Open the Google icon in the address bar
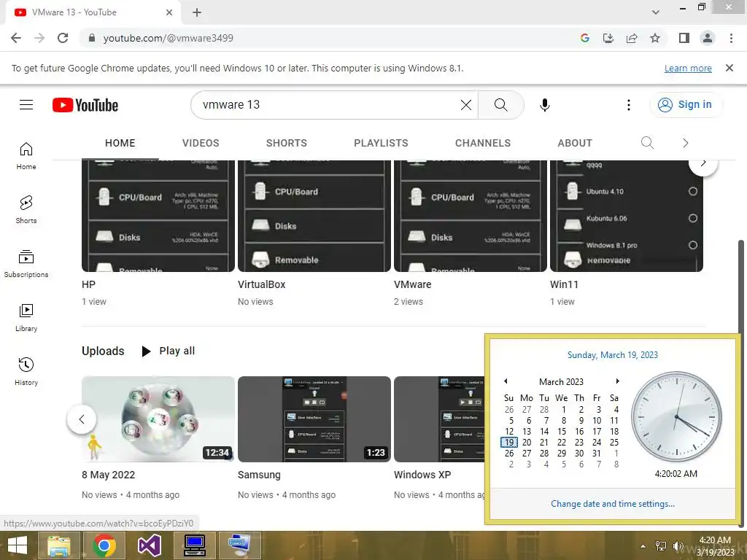The image size is (747, 560). tap(585, 38)
